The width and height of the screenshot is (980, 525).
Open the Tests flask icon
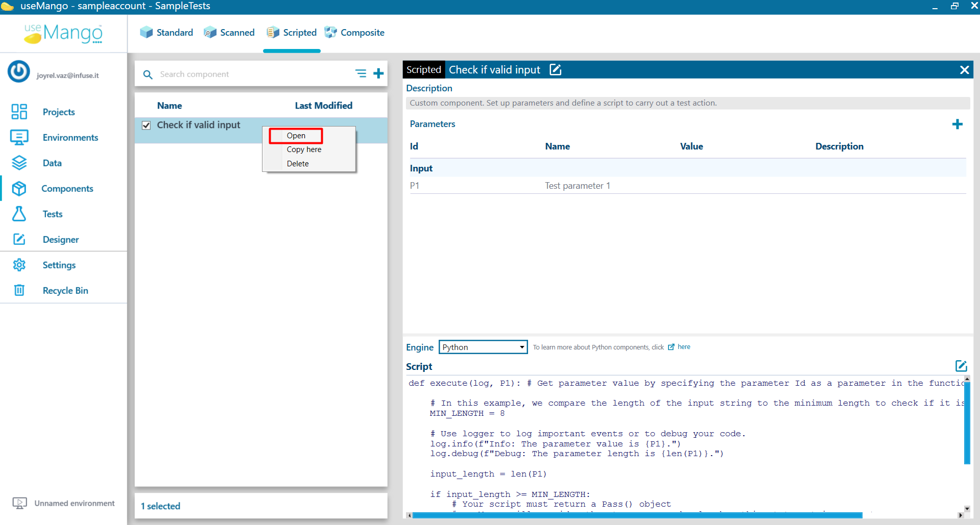coord(19,214)
